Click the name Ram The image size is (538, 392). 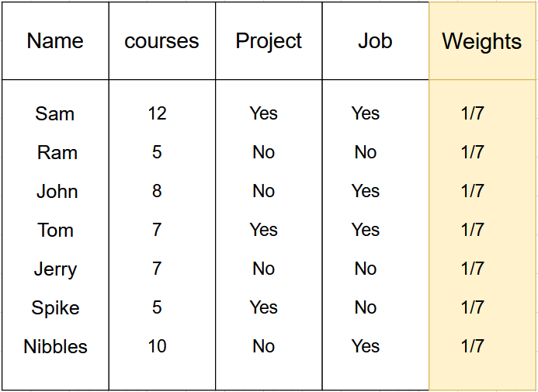(57, 152)
